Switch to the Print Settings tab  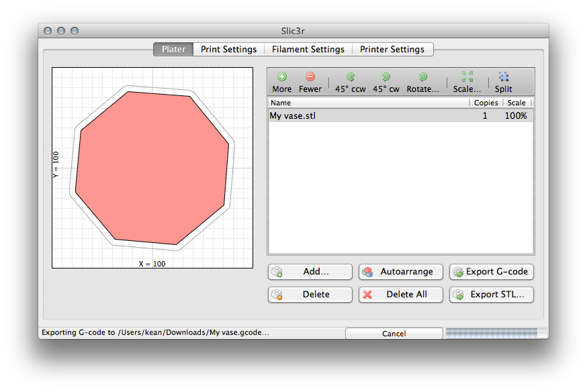point(228,49)
